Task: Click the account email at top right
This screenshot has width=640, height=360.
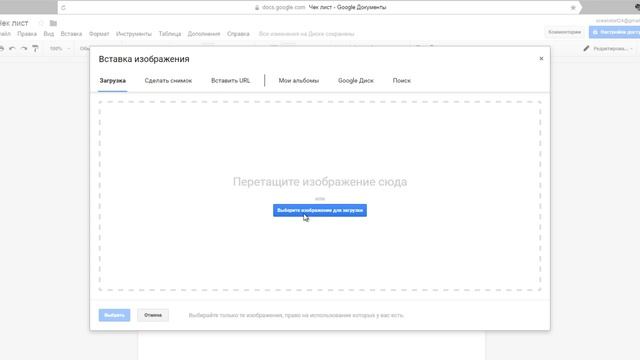Action: 618,20
